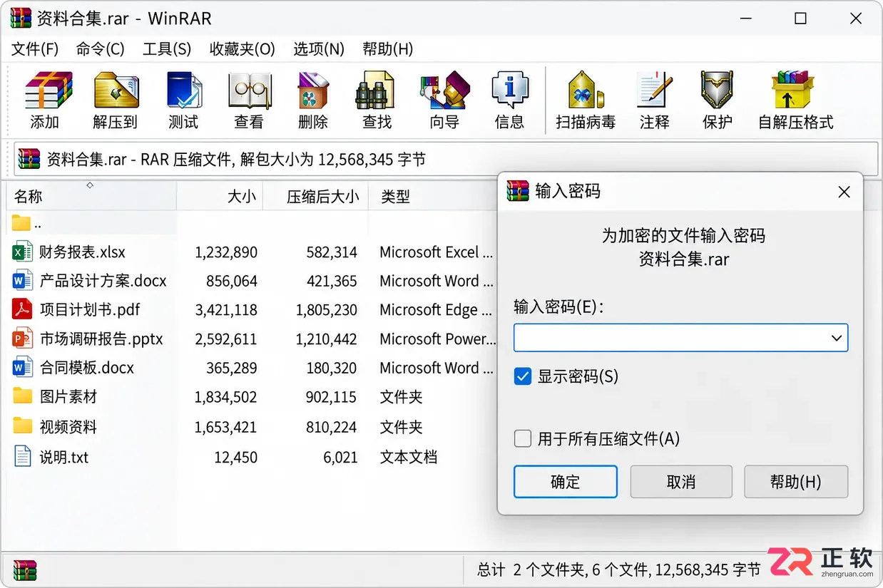
Task: Open the 查找 (Find) binoculars tool
Action: coord(375,91)
